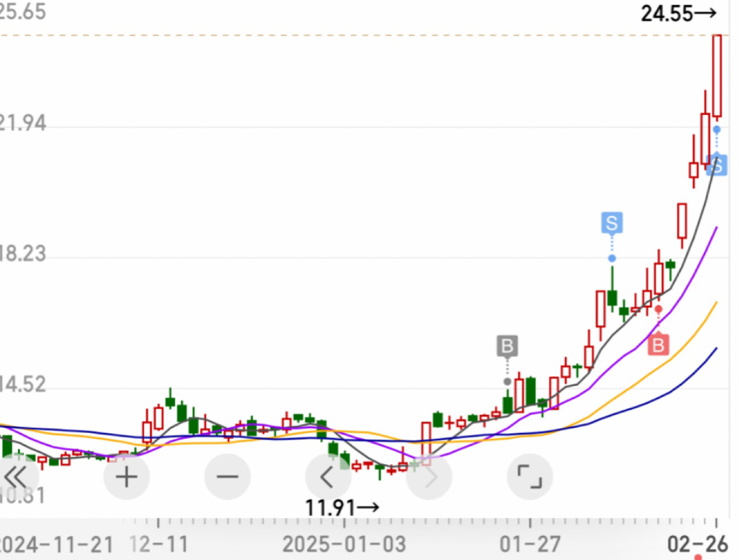
Task: Select the latest tall red candlestick
Action: [x=717, y=76]
